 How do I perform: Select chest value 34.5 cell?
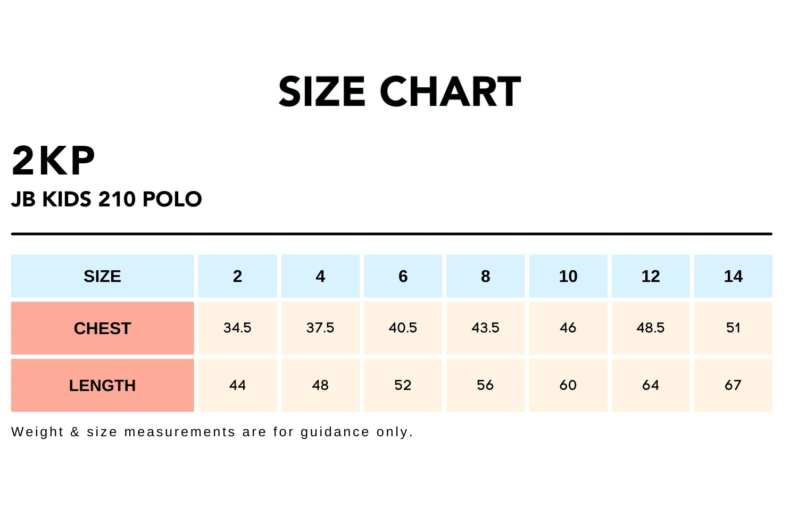pyautogui.click(x=237, y=328)
